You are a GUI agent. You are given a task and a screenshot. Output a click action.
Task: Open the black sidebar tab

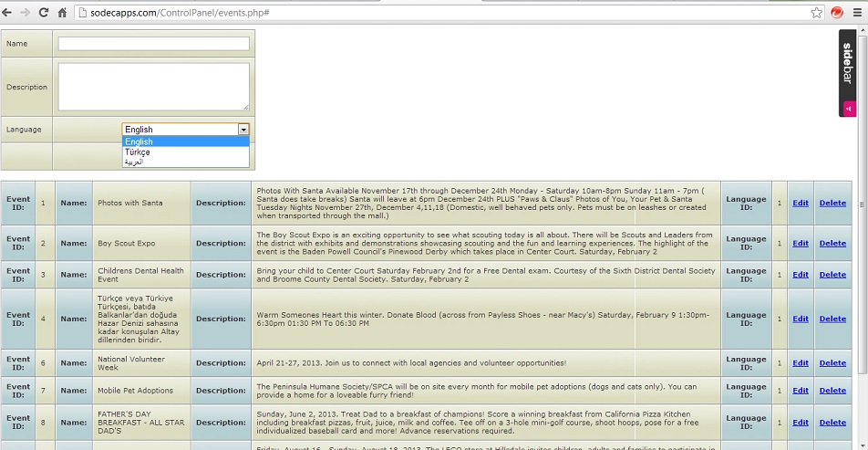click(x=847, y=73)
